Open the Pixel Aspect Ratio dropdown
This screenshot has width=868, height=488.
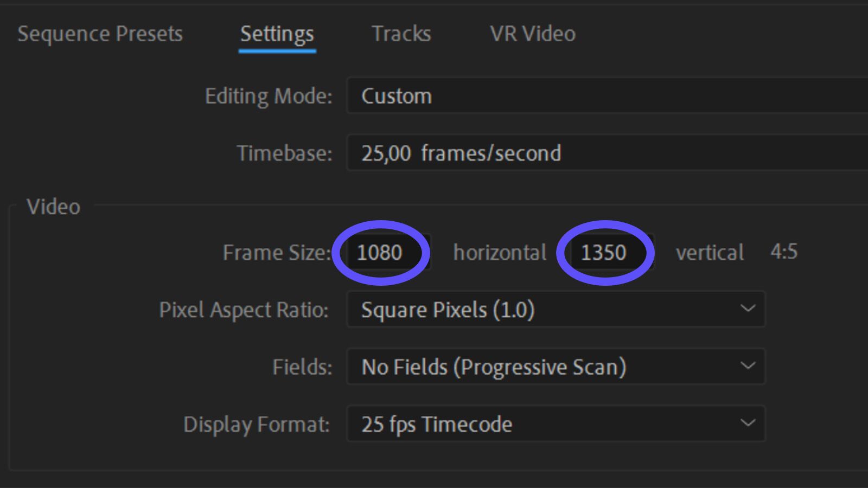click(554, 310)
